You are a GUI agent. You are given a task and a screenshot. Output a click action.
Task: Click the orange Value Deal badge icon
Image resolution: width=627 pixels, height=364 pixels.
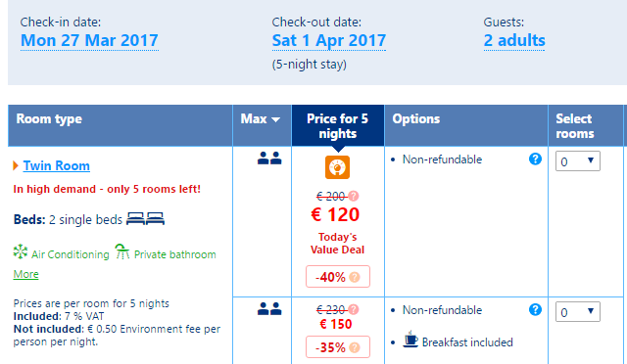coord(337,167)
